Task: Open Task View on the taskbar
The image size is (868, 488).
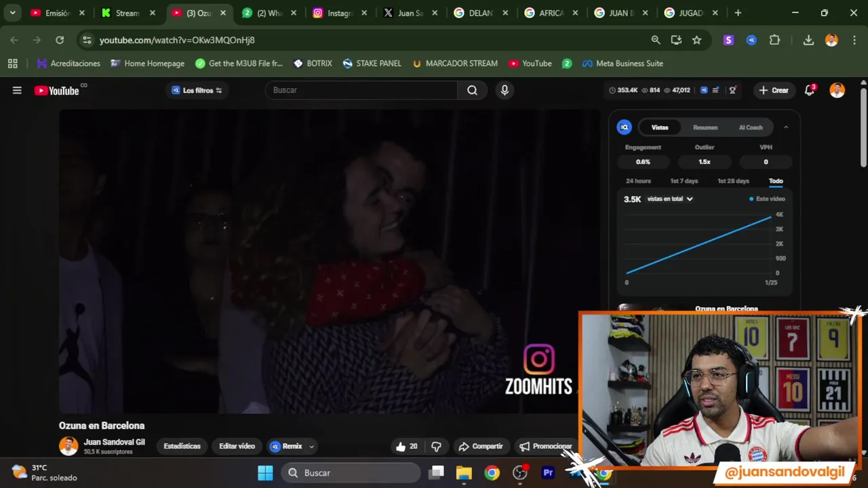Action: coord(437,472)
